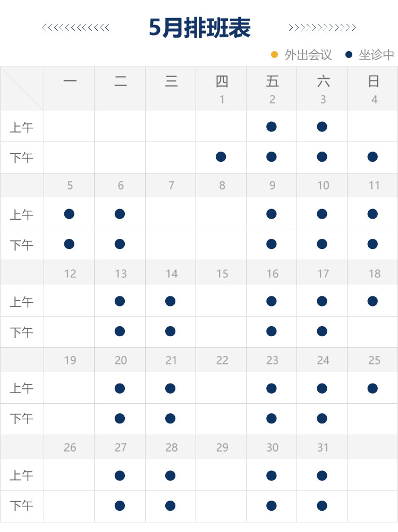Screen dimensions: 398x532
Task: Click first week's 上午 row label
Action: [22, 128]
